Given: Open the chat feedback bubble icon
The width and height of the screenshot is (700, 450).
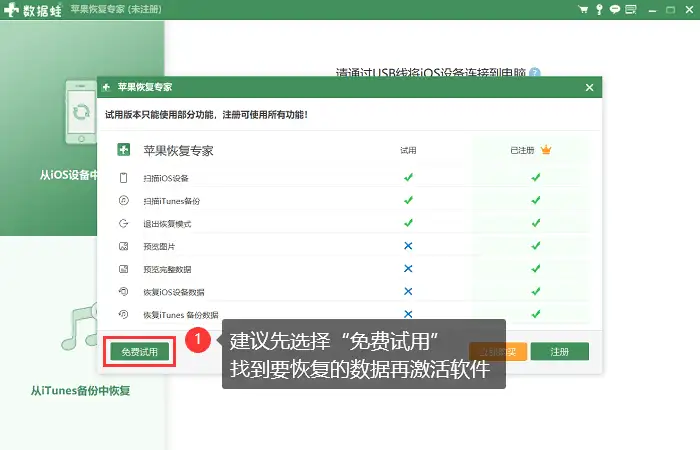Looking at the screenshot, I should tap(615, 9).
